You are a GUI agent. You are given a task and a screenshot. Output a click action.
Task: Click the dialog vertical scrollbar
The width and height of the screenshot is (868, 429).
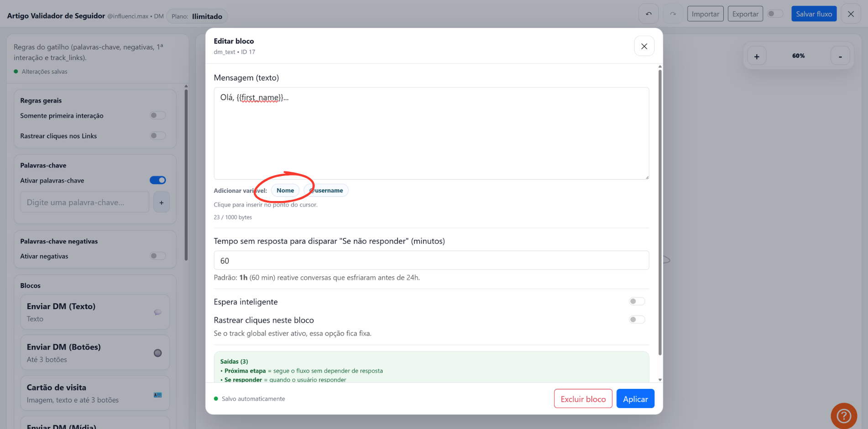click(660, 212)
